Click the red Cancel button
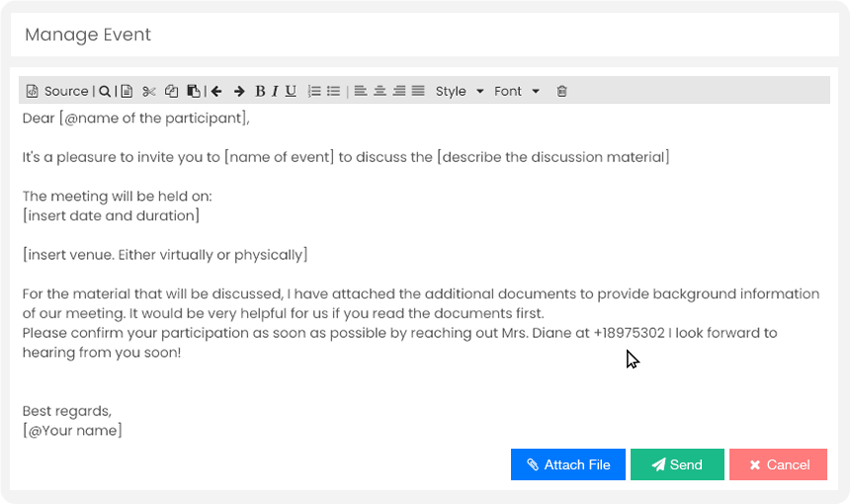 pos(779,464)
